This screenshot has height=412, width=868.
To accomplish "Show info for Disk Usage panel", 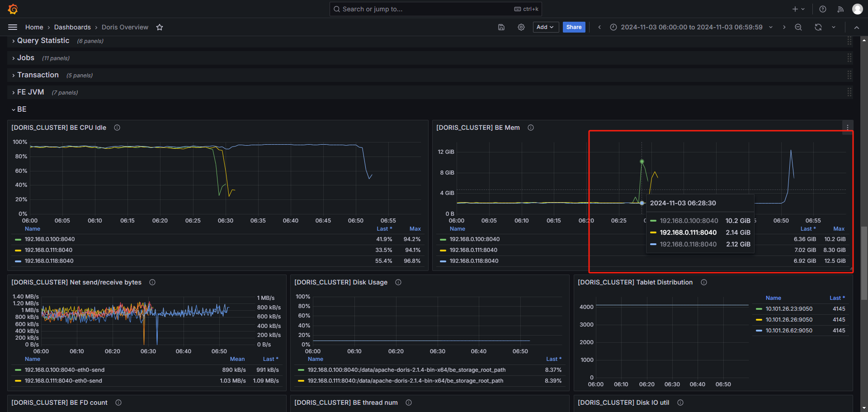I will point(398,282).
